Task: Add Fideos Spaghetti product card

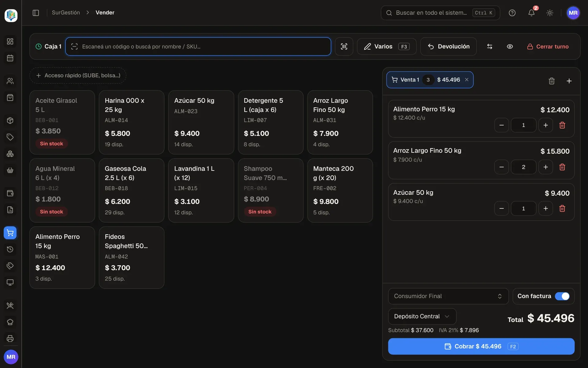Action: (131, 258)
